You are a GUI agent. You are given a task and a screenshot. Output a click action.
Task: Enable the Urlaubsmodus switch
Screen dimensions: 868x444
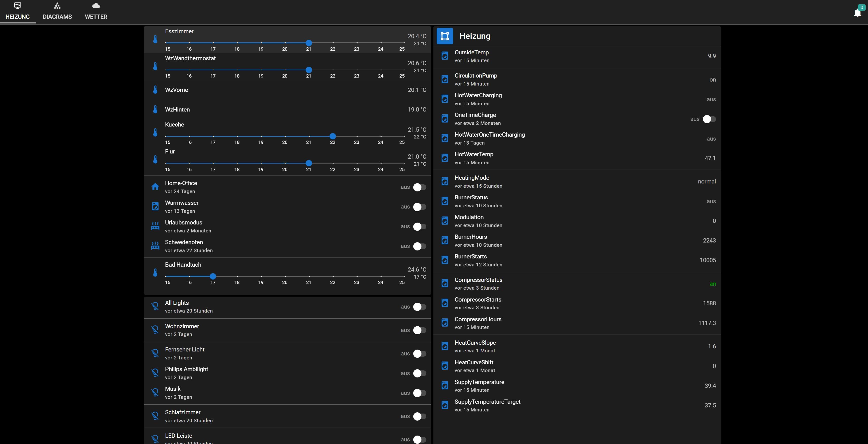419,227
